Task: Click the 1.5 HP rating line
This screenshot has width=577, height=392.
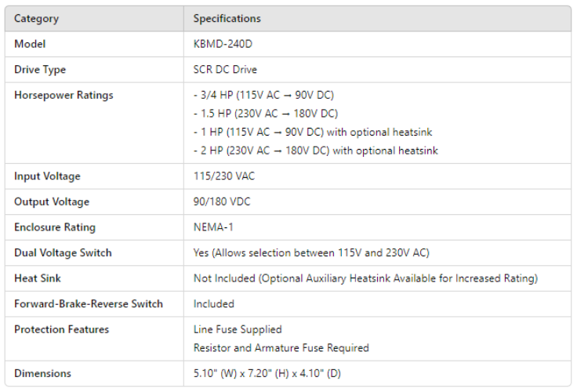Action: (x=265, y=114)
